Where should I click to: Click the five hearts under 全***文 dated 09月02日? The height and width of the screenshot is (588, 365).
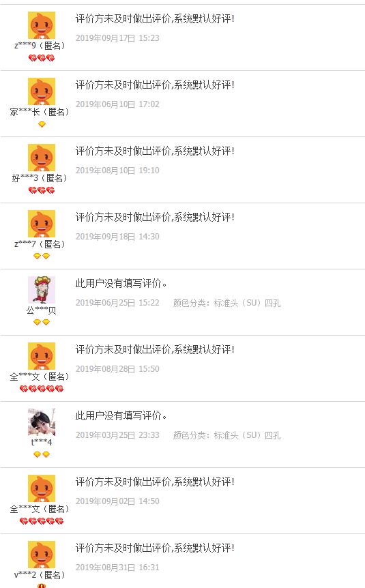(x=42, y=521)
